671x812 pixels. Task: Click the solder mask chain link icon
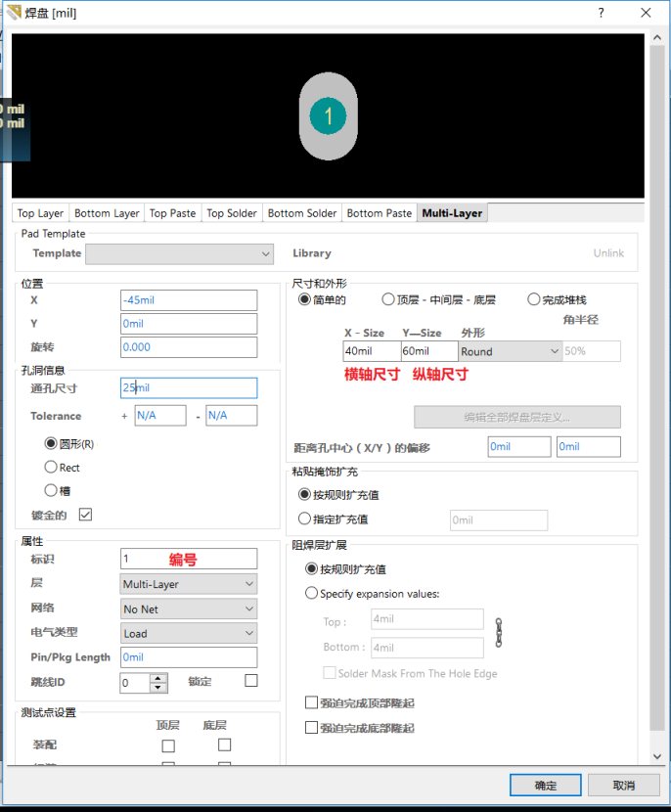point(499,632)
